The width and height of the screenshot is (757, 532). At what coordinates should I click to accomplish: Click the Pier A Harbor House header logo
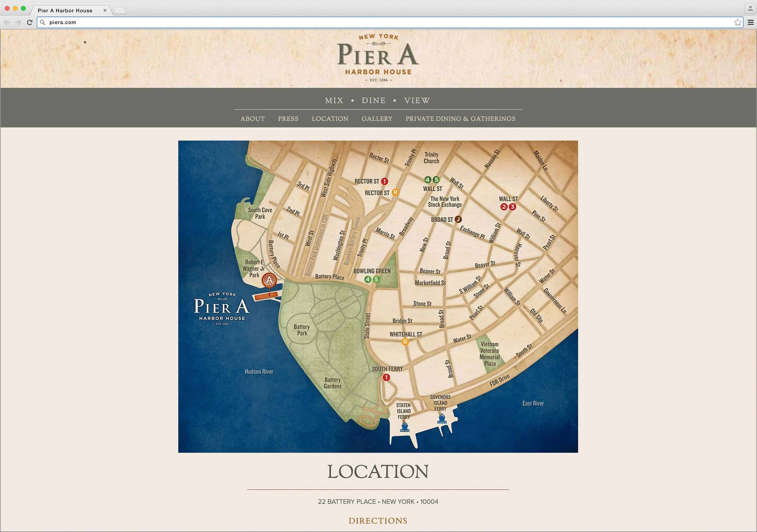point(378,58)
